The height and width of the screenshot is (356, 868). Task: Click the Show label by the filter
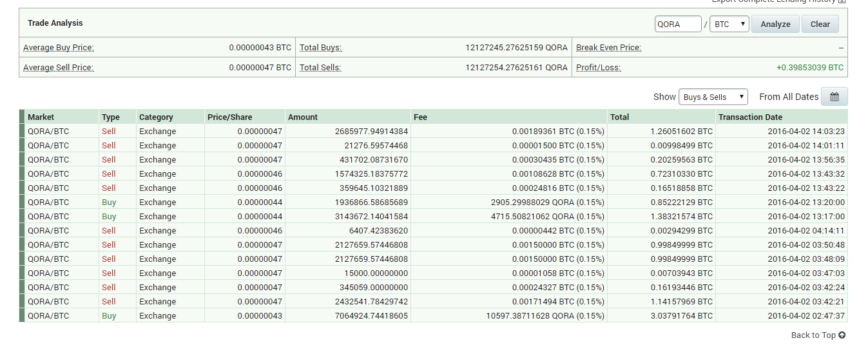pos(664,97)
